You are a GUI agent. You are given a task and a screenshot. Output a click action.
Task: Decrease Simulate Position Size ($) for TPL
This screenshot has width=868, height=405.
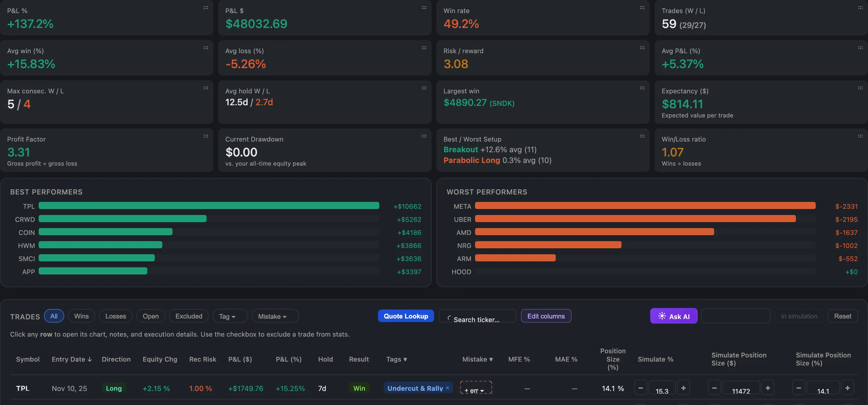coord(714,388)
